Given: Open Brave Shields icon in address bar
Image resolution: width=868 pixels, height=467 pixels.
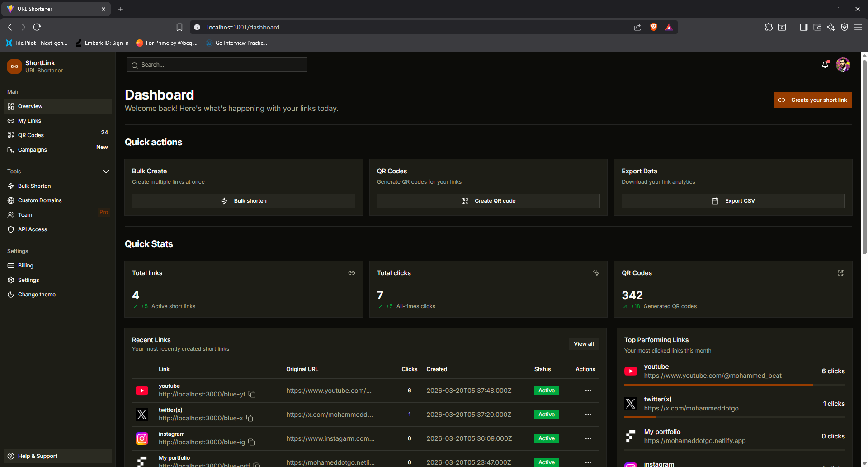Looking at the screenshot, I should 653,27.
